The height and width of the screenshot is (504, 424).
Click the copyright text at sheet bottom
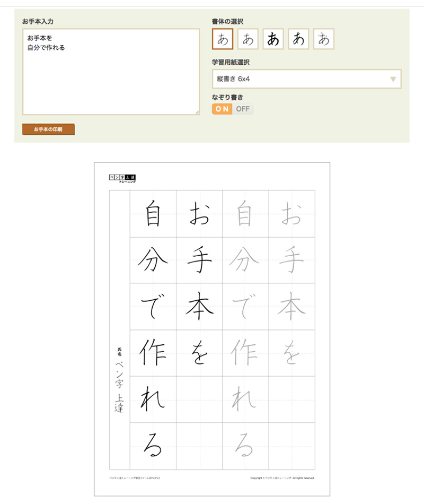point(282,478)
